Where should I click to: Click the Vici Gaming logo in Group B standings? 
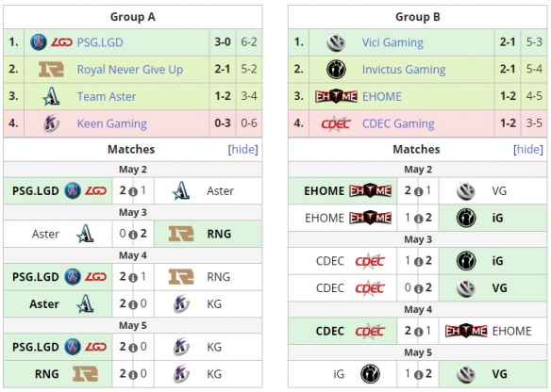tap(336, 42)
